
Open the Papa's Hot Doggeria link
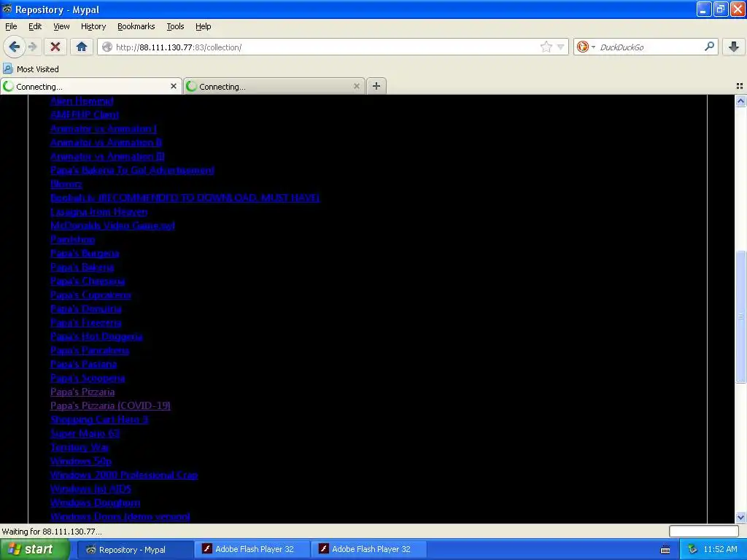[96, 336]
